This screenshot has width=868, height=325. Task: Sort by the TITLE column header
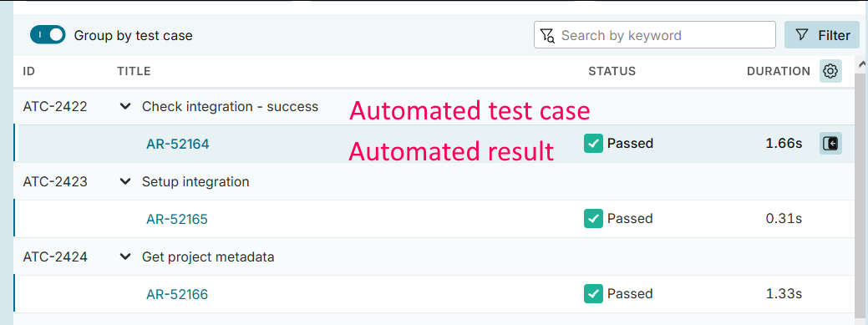pos(134,71)
